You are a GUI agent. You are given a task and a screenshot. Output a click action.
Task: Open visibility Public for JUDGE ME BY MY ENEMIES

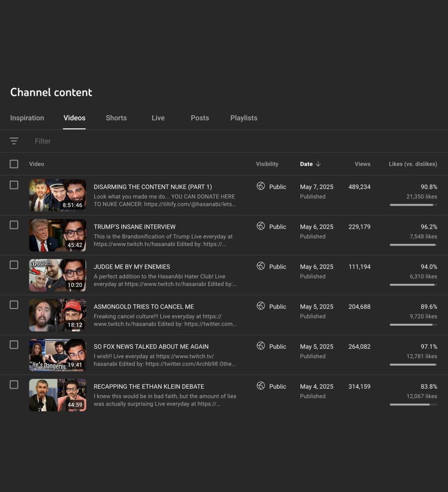point(278,266)
